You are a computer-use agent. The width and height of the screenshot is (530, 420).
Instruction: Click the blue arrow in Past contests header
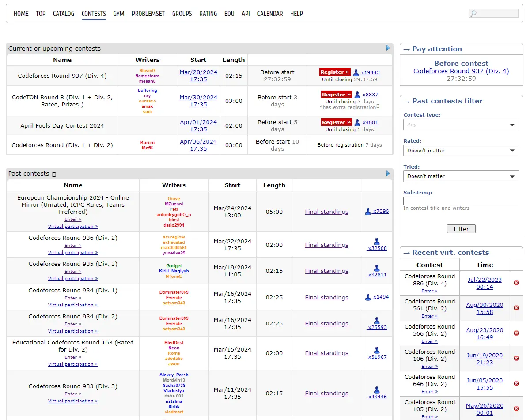pyautogui.click(x=388, y=173)
